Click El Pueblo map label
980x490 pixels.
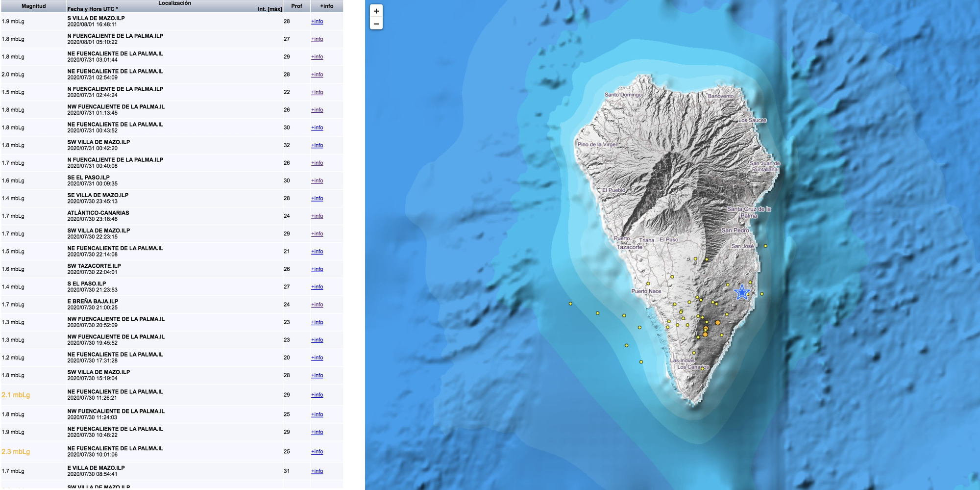pos(614,190)
